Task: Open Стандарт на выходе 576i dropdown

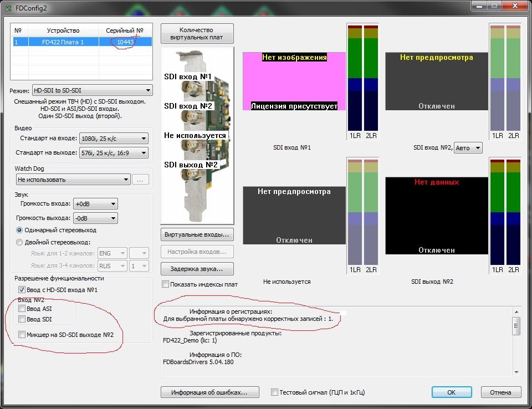Action: tap(114, 153)
